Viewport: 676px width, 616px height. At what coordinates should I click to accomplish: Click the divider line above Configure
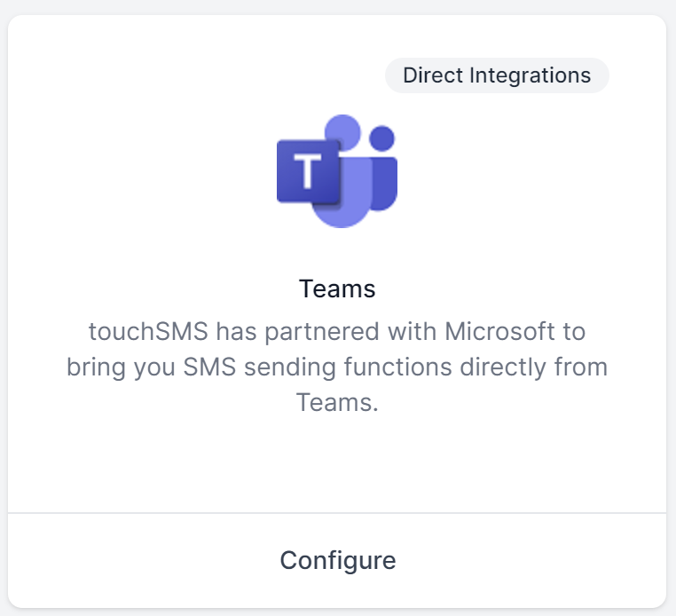[x=337, y=513]
